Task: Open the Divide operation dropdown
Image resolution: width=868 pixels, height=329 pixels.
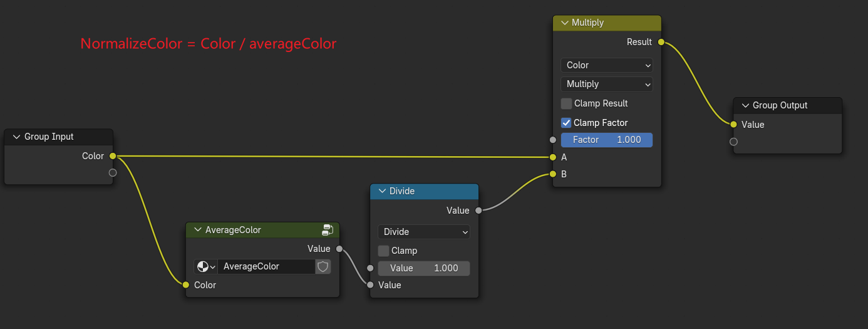Action: (x=423, y=232)
